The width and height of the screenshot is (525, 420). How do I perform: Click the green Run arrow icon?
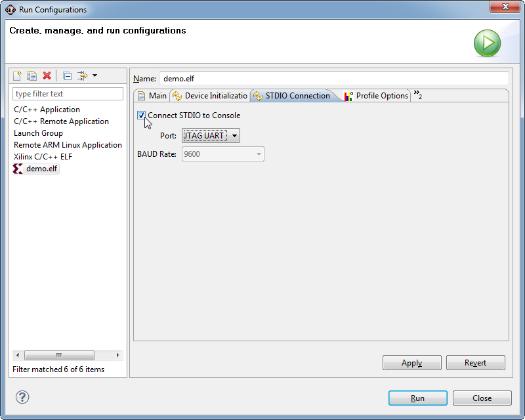click(x=487, y=43)
